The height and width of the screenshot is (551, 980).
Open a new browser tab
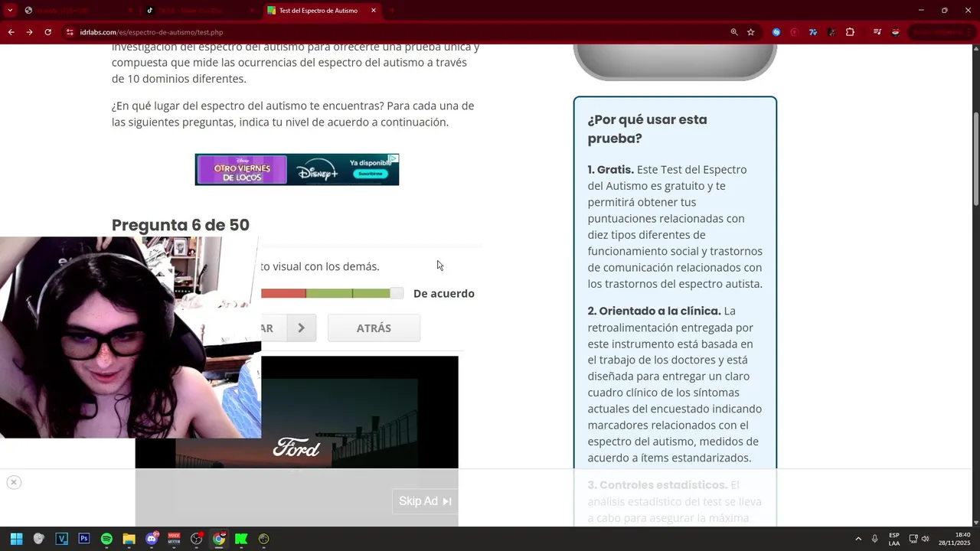click(393, 11)
